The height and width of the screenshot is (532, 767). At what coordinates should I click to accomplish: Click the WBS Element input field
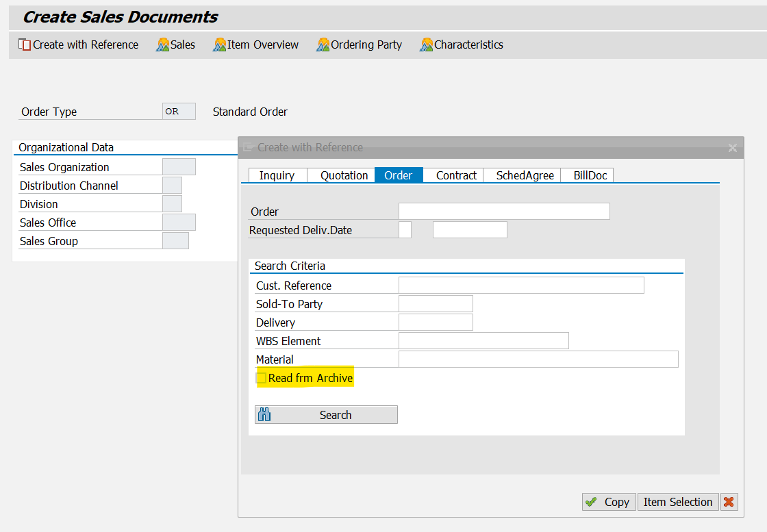[483, 341]
